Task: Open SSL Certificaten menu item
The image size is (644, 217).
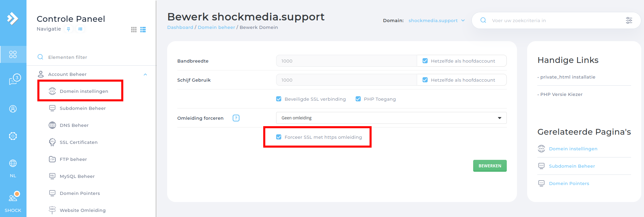Action: point(78,142)
